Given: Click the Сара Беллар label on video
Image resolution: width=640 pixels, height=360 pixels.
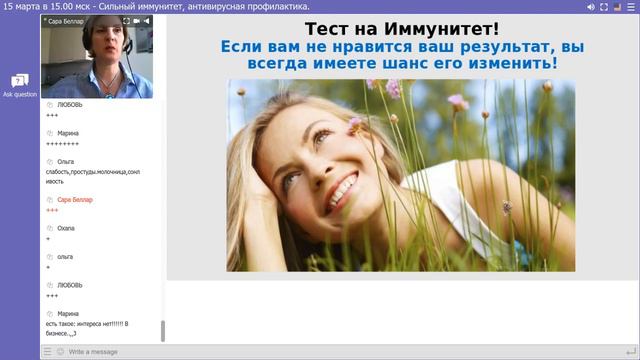Looking at the screenshot, I should pyautogui.click(x=66, y=21).
